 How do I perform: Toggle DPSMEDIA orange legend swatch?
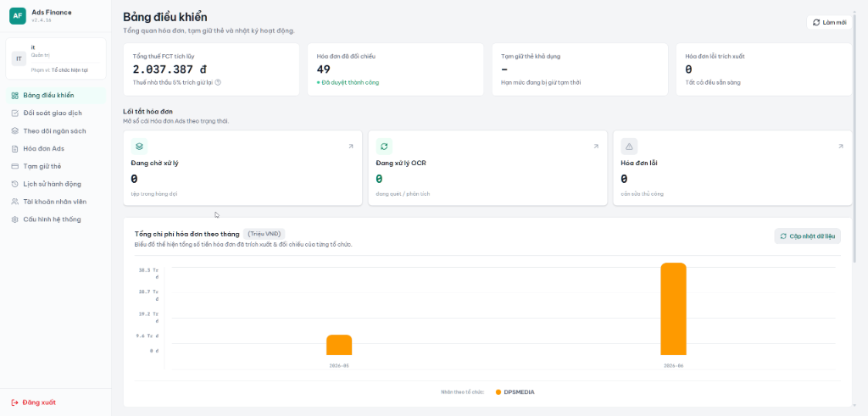pos(498,392)
